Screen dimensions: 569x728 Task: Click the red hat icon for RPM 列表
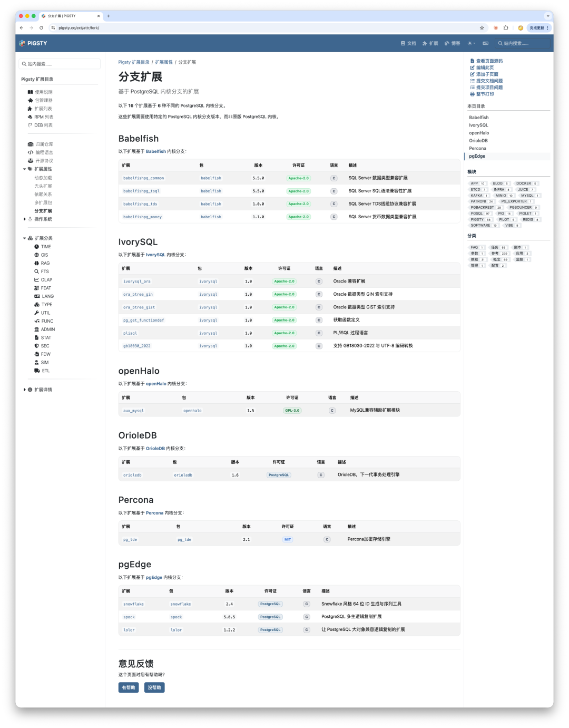pyautogui.click(x=30, y=117)
